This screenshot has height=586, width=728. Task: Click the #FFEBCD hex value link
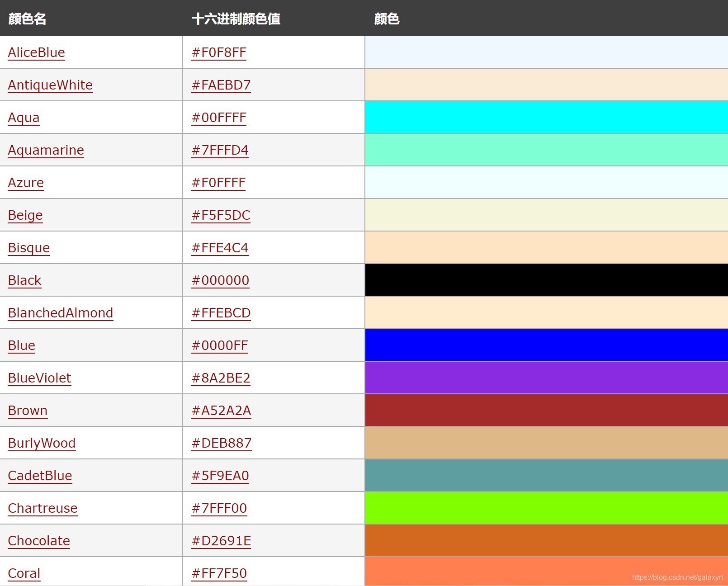(x=221, y=313)
